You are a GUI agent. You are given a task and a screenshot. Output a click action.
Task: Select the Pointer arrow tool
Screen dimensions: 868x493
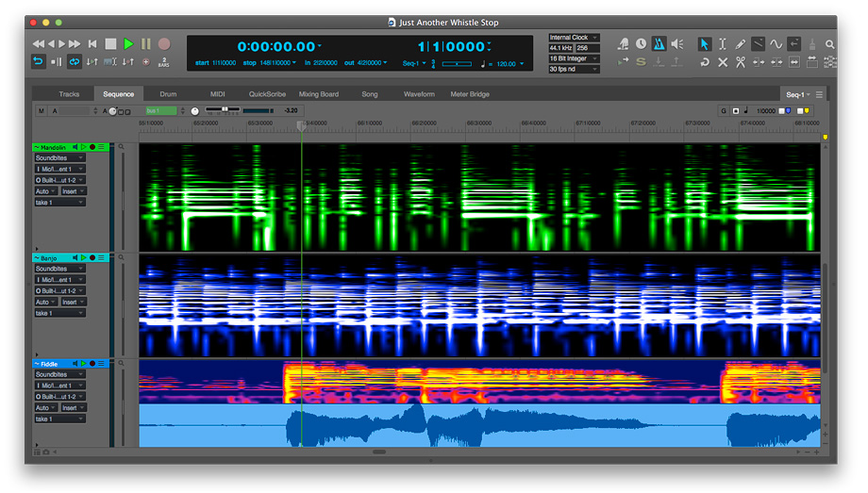[x=704, y=43]
